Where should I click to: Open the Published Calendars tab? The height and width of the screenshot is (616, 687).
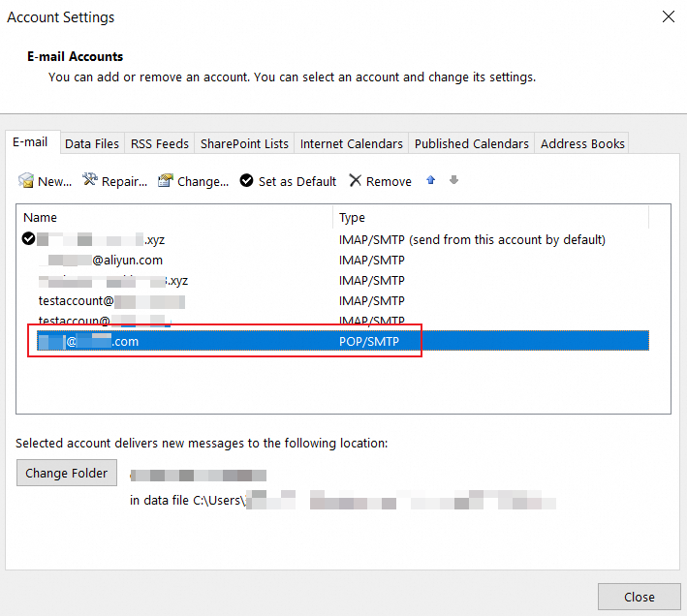pyautogui.click(x=472, y=143)
